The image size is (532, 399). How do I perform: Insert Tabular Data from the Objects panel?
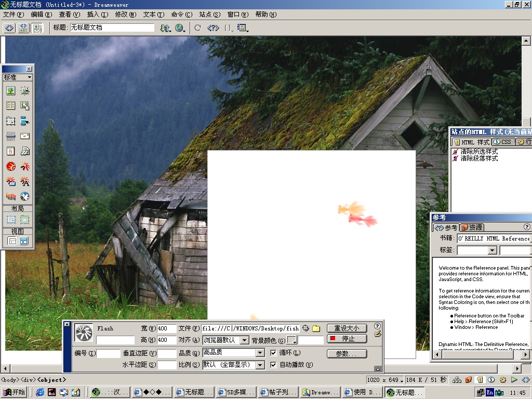25,105
